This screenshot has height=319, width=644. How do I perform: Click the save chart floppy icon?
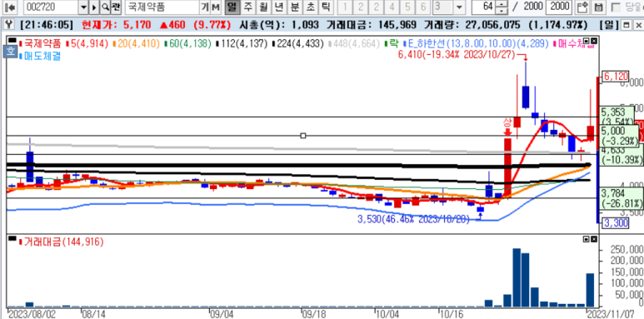coord(598,7)
